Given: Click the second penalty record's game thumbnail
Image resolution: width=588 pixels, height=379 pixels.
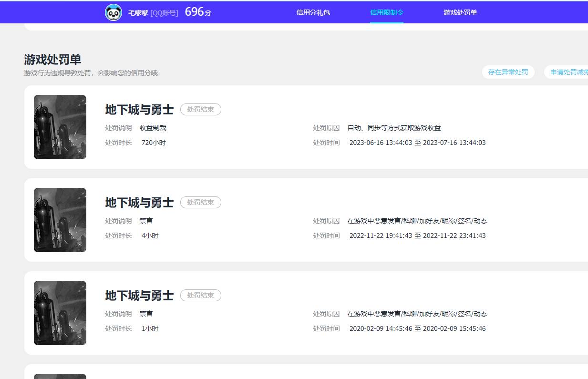Looking at the screenshot, I should pyautogui.click(x=60, y=220).
